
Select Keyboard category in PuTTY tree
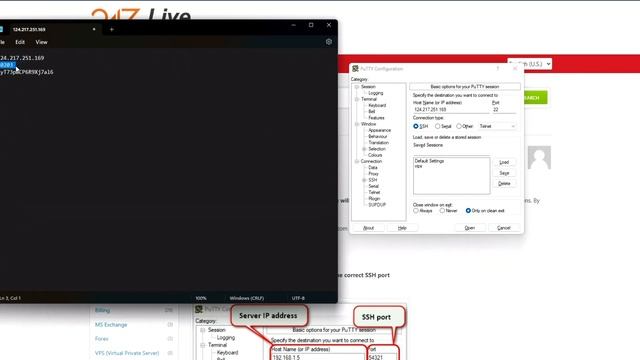pos(377,105)
